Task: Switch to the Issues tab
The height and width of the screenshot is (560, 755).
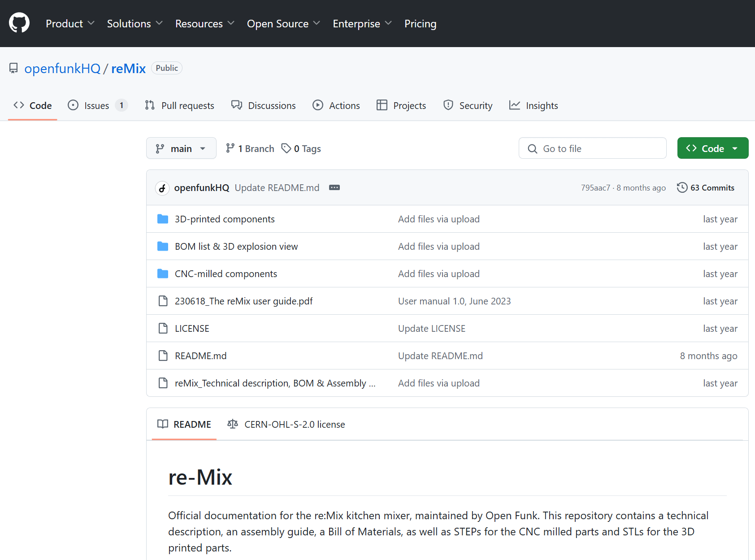Action: pyautogui.click(x=98, y=105)
